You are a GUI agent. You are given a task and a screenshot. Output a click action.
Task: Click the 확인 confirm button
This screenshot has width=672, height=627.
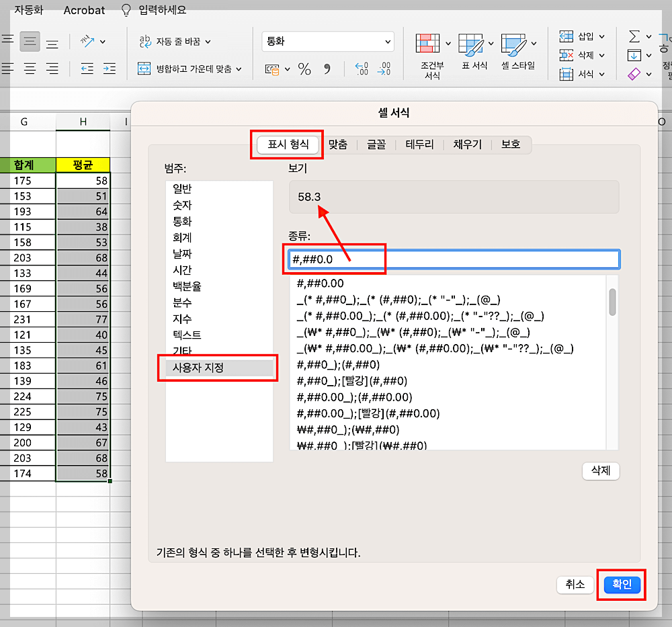tap(621, 585)
